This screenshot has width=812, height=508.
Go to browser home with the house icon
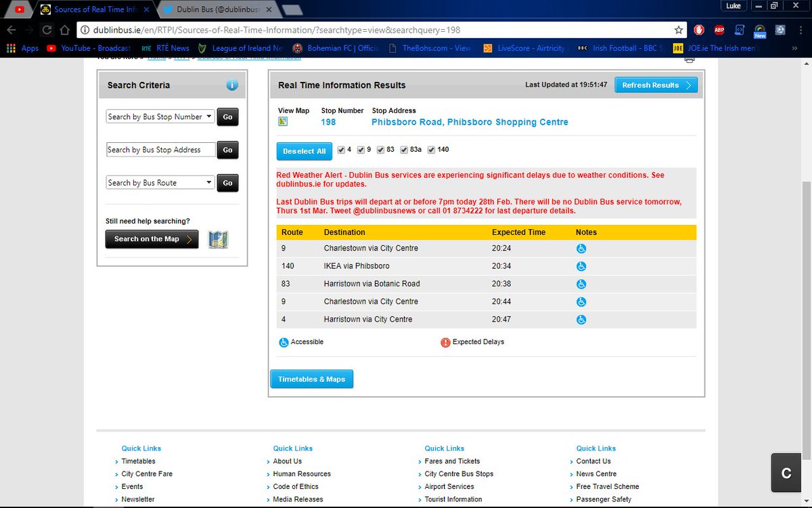(x=64, y=30)
